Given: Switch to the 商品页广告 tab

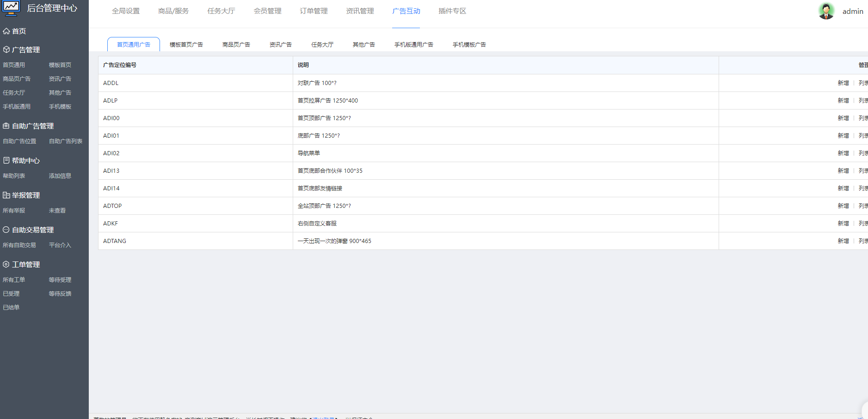Looking at the screenshot, I should pyautogui.click(x=236, y=44).
